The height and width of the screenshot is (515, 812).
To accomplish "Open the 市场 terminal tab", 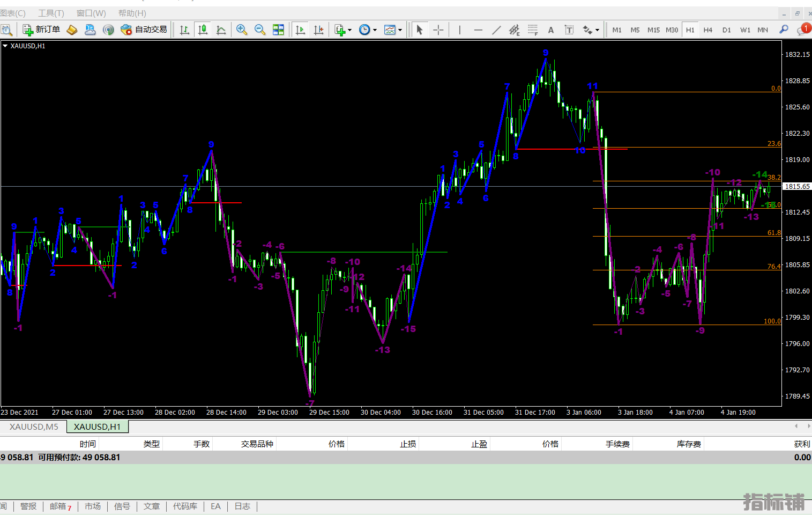I will point(93,506).
